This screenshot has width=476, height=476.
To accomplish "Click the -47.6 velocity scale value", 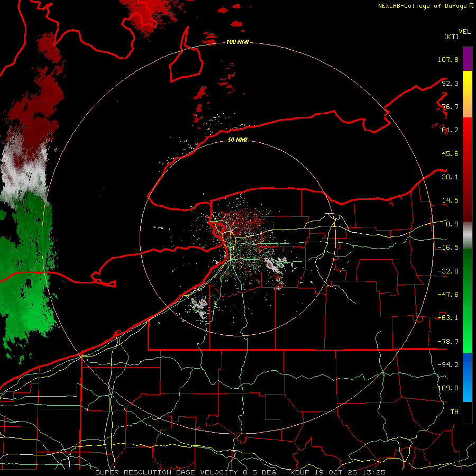I will click(x=448, y=295).
